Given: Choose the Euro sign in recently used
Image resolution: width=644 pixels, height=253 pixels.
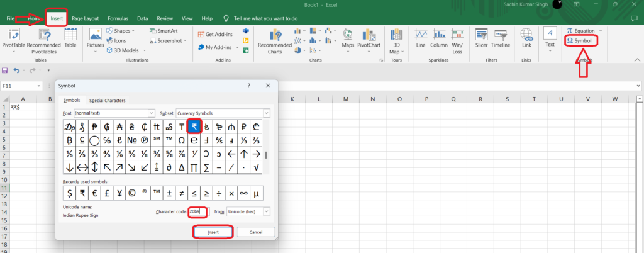Looking at the screenshot, I should [x=94, y=193].
